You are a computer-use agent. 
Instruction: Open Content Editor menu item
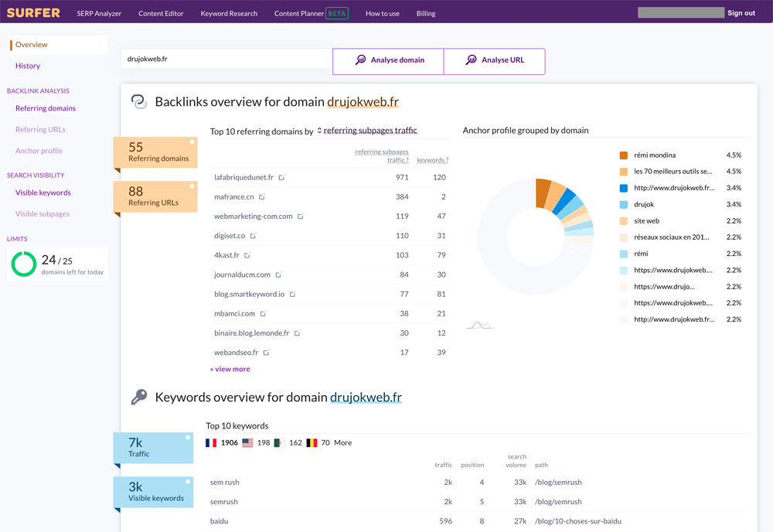pyautogui.click(x=161, y=13)
